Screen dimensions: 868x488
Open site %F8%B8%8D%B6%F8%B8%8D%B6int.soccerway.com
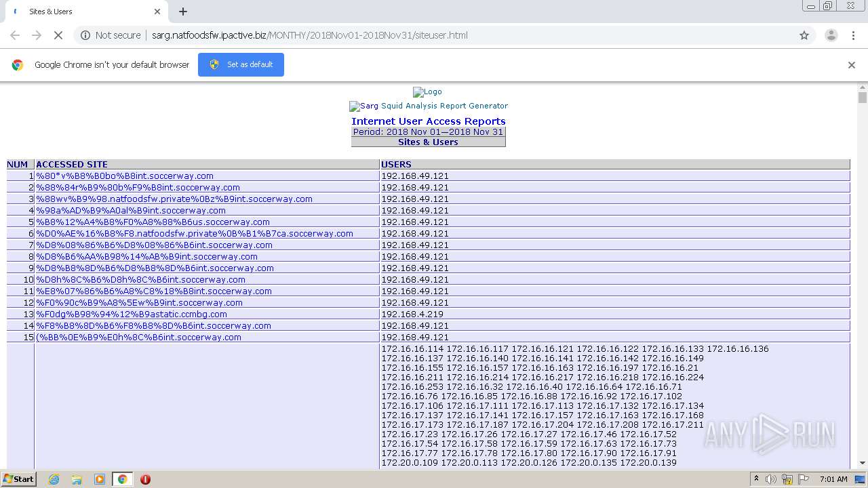click(153, 326)
